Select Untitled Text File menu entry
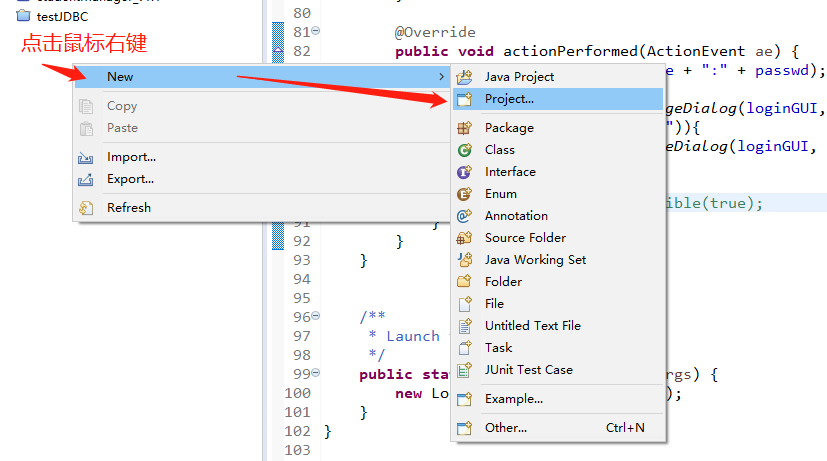This screenshot has width=827, height=461. tap(558, 326)
